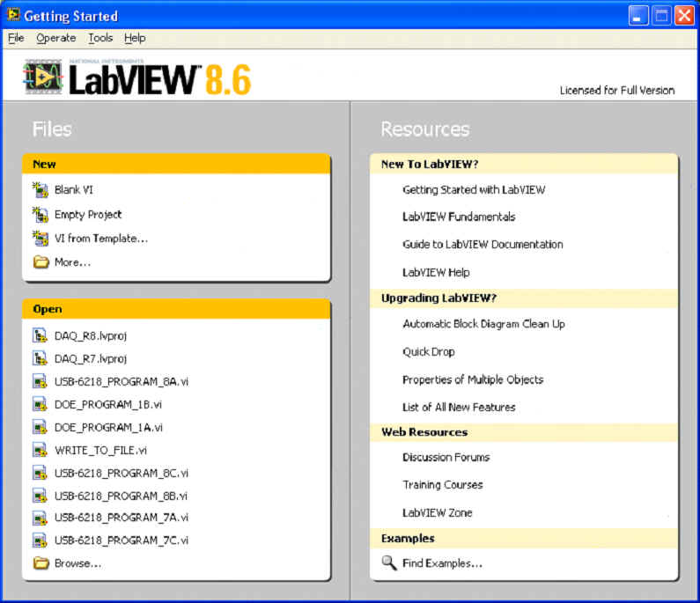Close the Getting Started window
This screenshot has width=700, height=603.
[x=684, y=16]
